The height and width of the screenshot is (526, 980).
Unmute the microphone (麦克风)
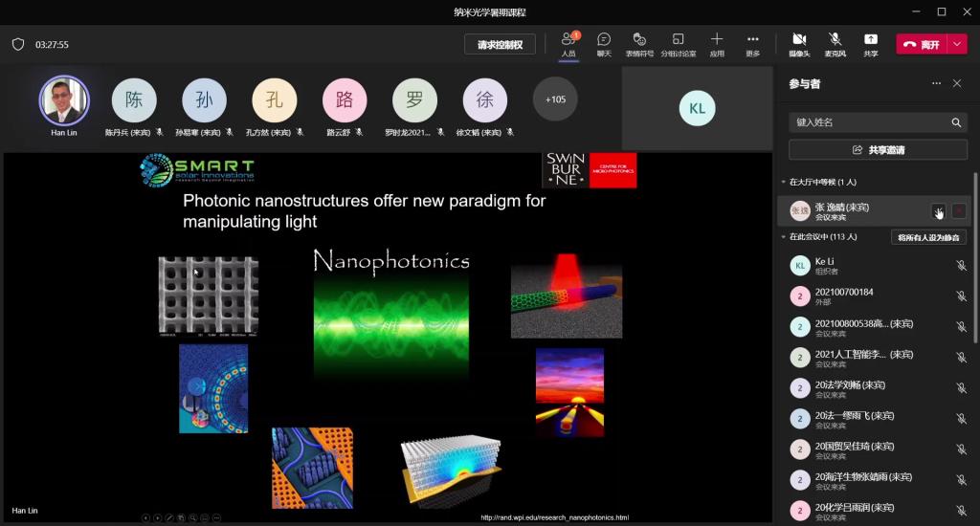835,44
